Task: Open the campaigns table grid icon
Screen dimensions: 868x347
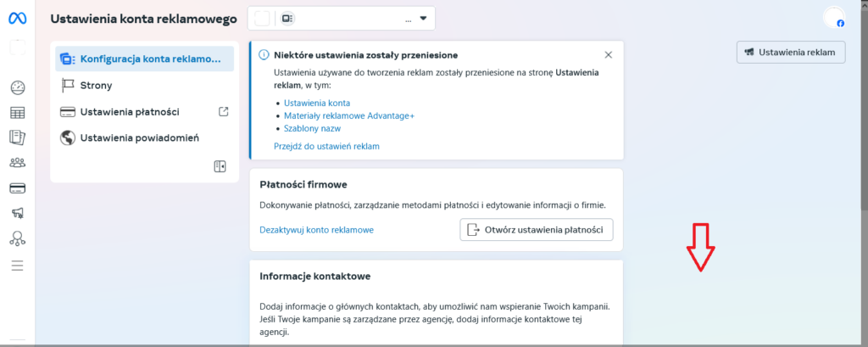Action: [18, 113]
